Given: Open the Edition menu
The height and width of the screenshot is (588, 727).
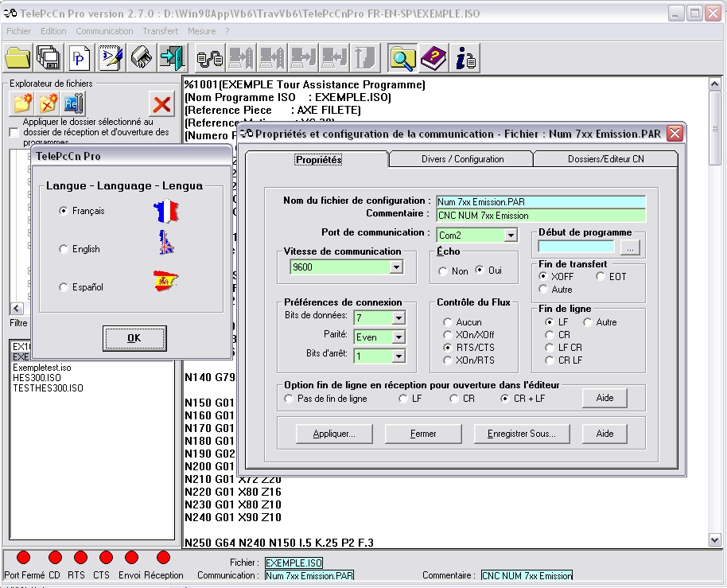Looking at the screenshot, I should point(53,31).
